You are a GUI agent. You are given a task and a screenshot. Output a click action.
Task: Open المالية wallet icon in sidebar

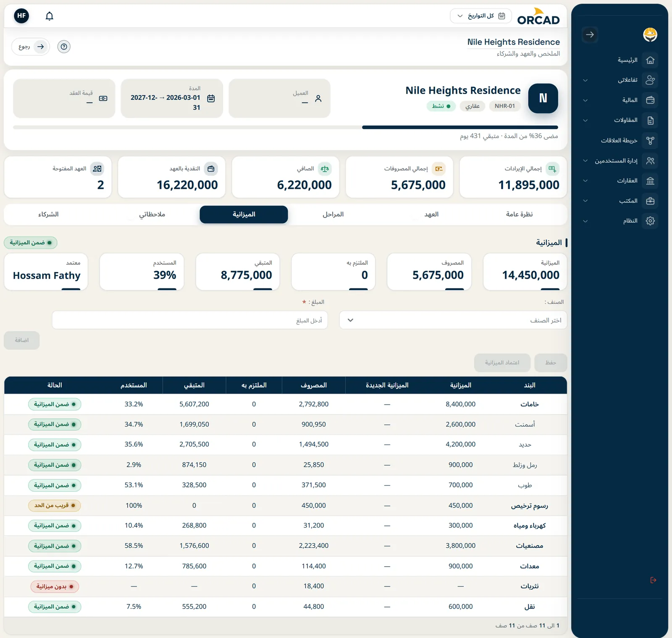(650, 100)
